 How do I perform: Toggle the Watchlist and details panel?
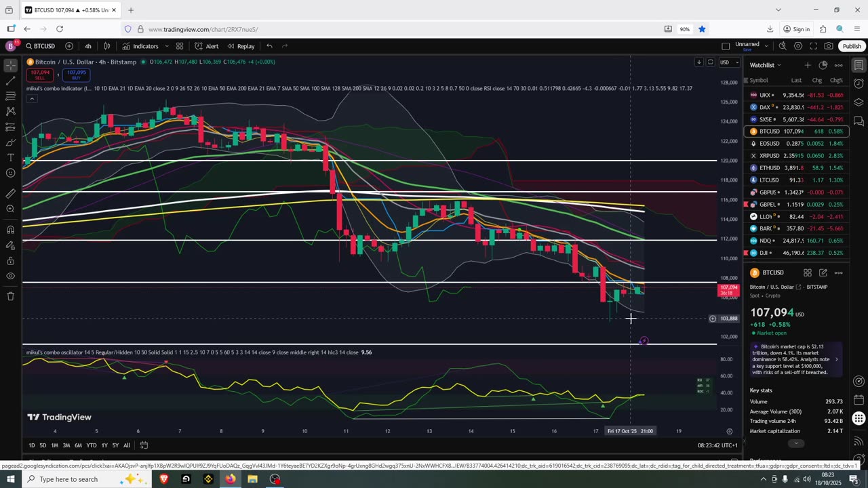pyautogui.click(x=859, y=65)
